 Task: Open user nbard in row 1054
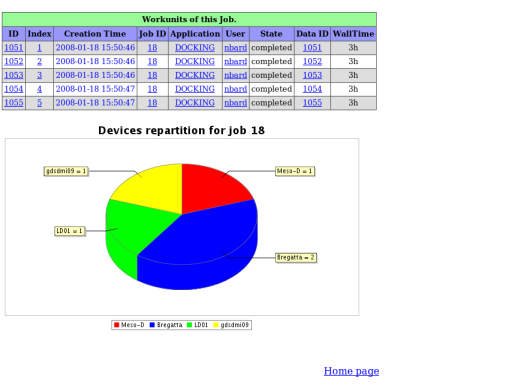click(x=236, y=89)
